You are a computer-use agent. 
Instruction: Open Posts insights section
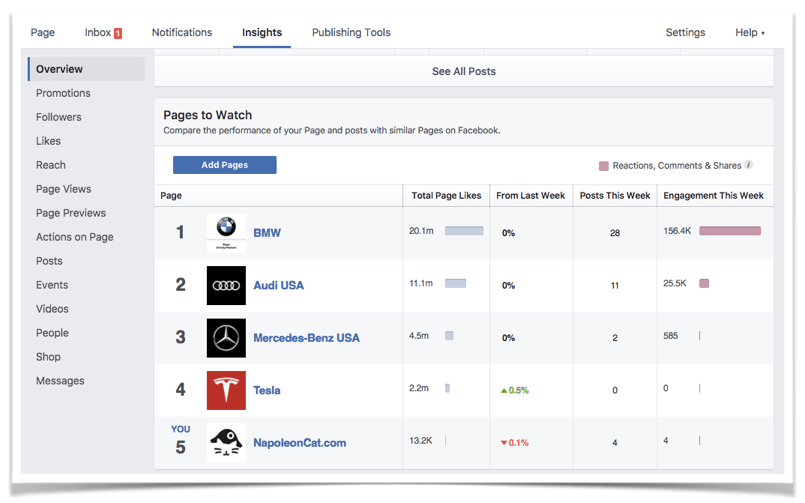click(49, 261)
